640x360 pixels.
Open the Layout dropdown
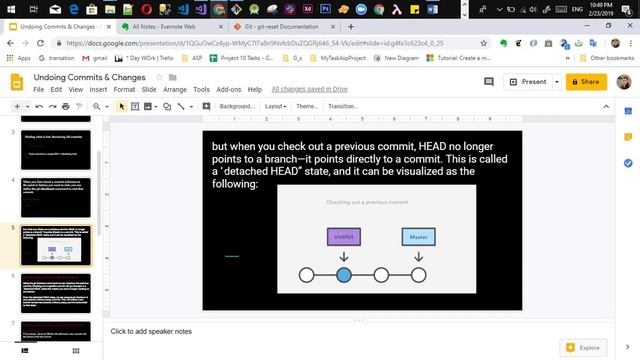click(x=276, y=106)
